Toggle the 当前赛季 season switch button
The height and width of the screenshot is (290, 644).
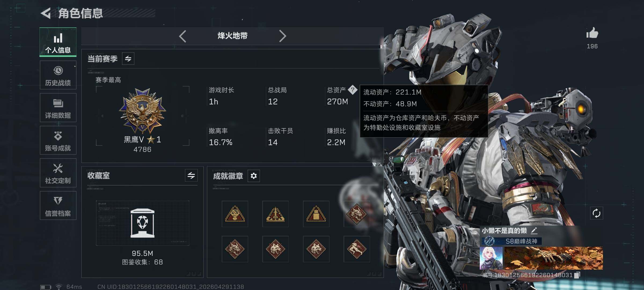point(128,59)
